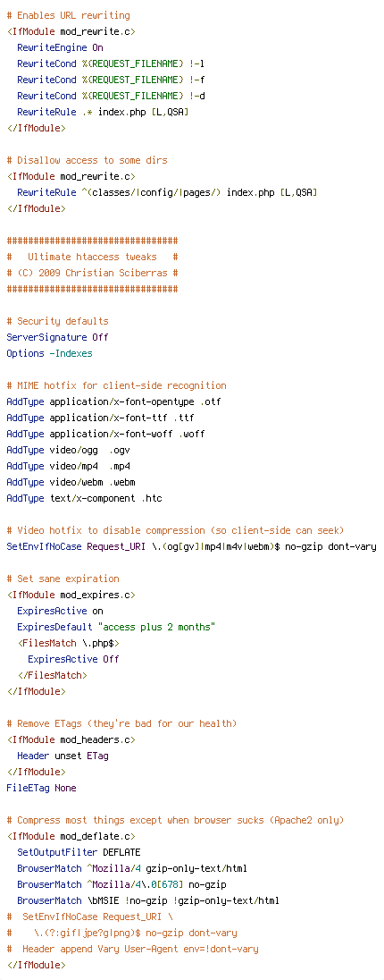Click the '<IfModule mod_deflate.c>' opening tag
Screen dimensions: 384x980
(x=71, y=837)
